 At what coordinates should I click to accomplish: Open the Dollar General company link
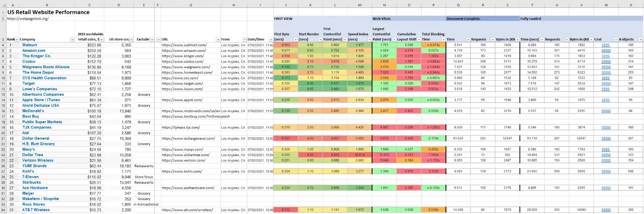(36, 138)
